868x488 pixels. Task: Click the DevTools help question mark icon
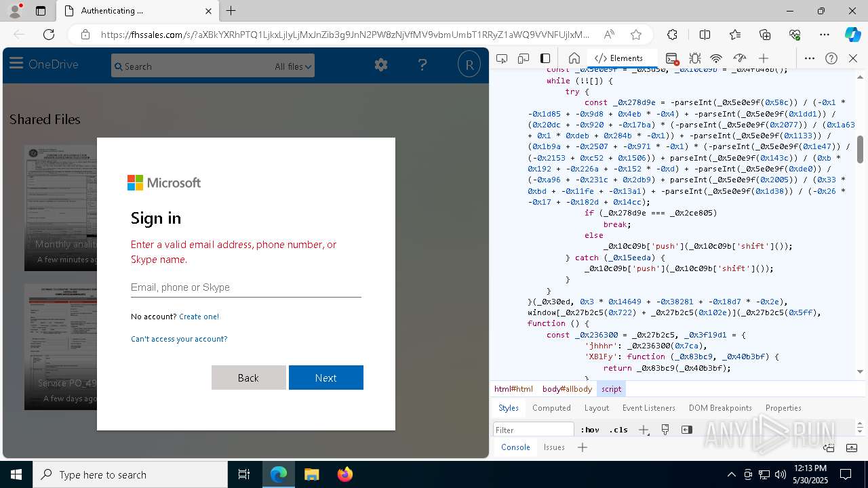click(831, 58)
